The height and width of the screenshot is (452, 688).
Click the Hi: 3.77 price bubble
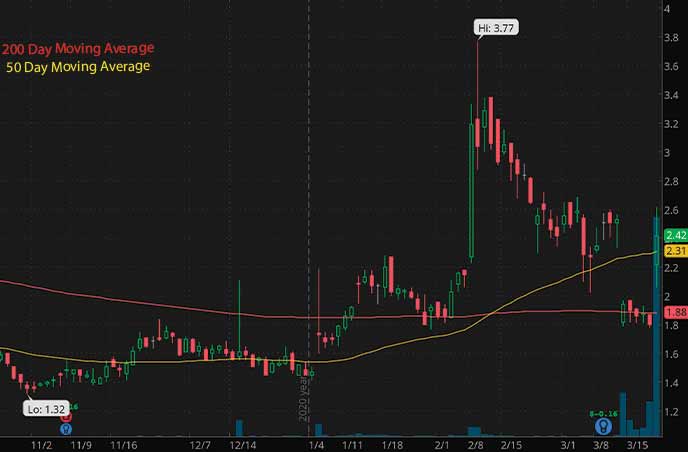496,28
